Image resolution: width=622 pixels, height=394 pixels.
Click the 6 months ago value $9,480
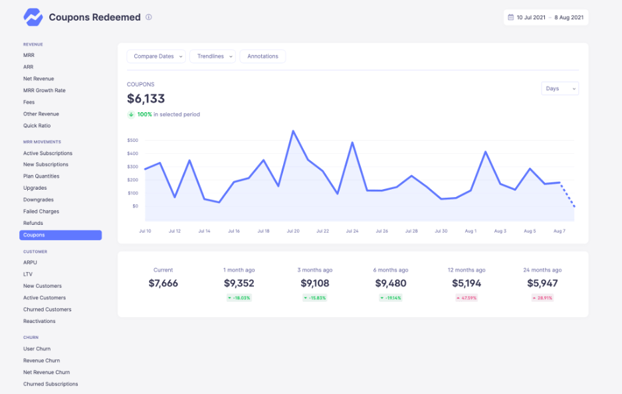pyautogui.click(x=391, y=283)
